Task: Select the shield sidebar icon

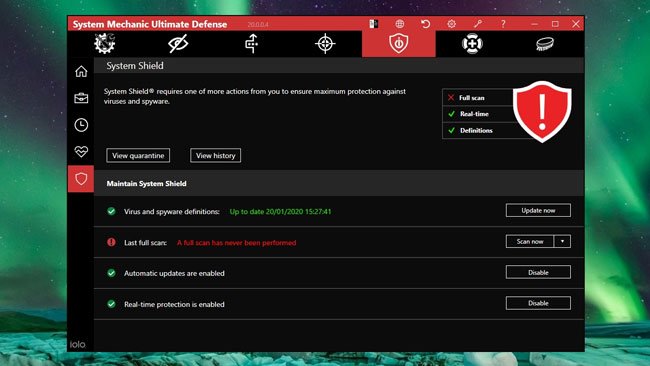Action: (81, 179)
